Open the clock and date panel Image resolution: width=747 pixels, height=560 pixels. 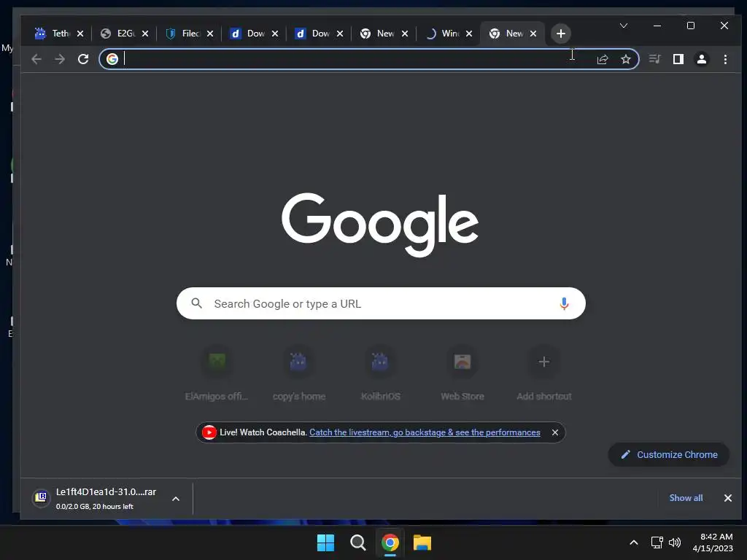(x=713, y=542)
